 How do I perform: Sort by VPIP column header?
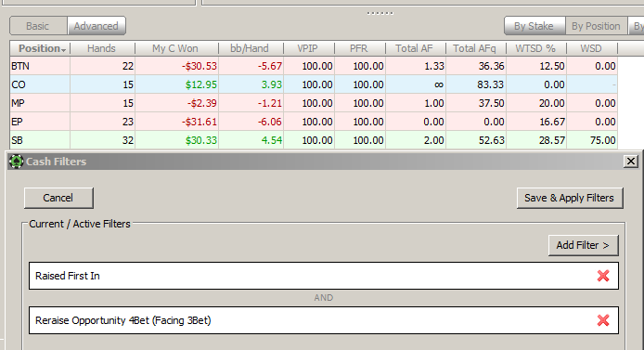[x=309, y=48]
